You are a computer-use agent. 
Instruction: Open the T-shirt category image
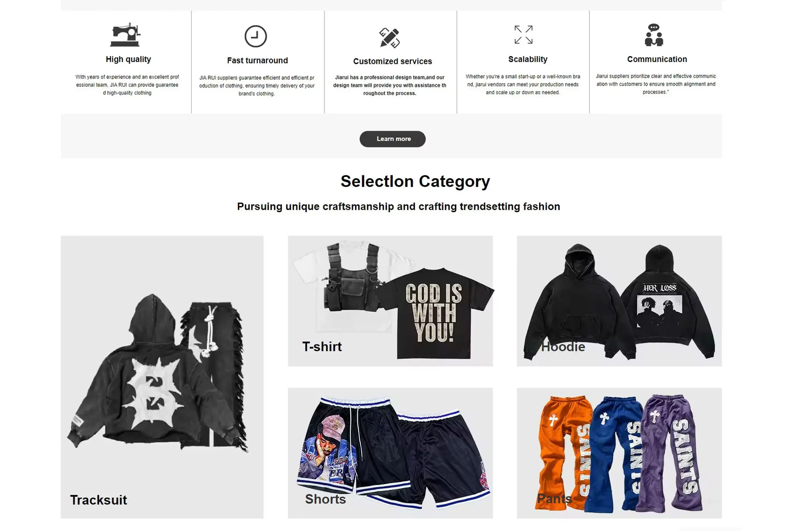point(390,301)
